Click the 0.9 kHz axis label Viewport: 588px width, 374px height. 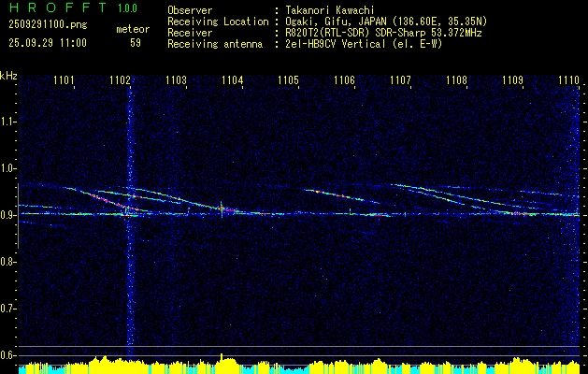coord(7,215)
